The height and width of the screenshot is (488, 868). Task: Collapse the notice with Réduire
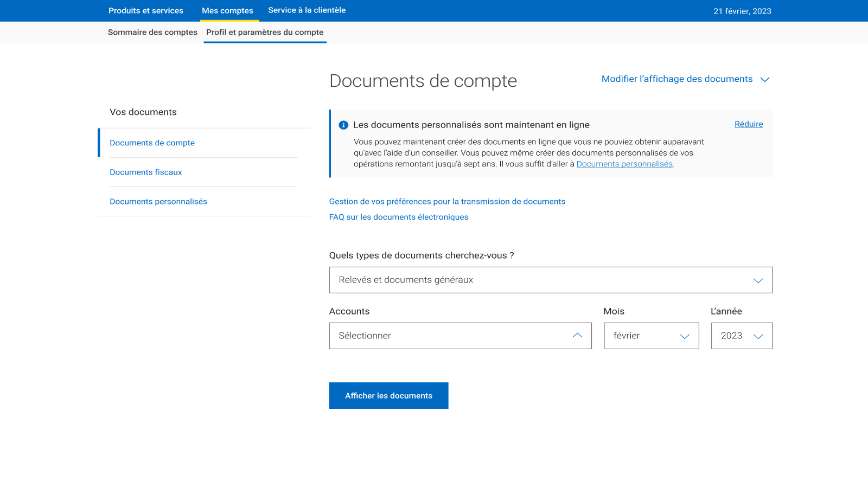(x=749, y=124)
